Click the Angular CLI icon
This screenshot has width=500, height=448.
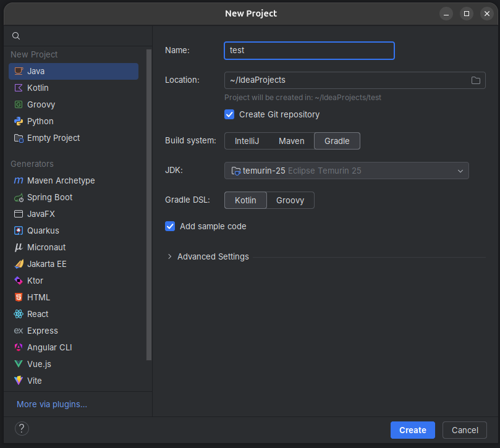[19, 347]
